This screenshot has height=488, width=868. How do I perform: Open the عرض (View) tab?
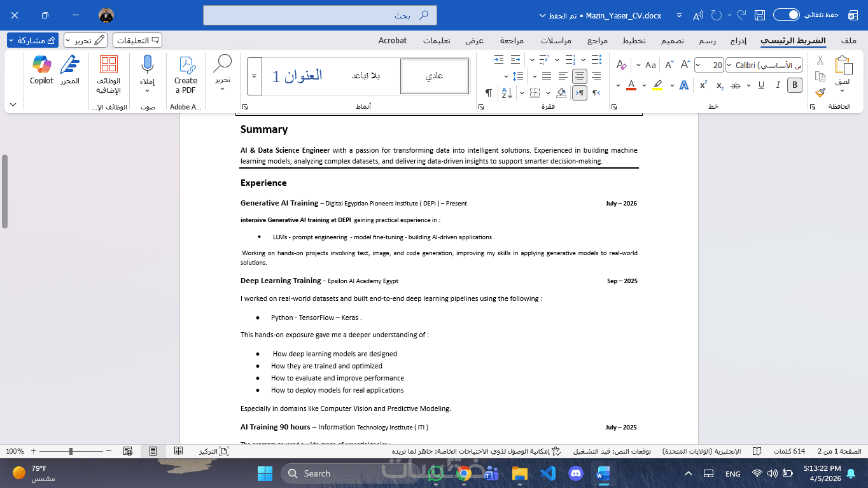(x=475, y=40)
